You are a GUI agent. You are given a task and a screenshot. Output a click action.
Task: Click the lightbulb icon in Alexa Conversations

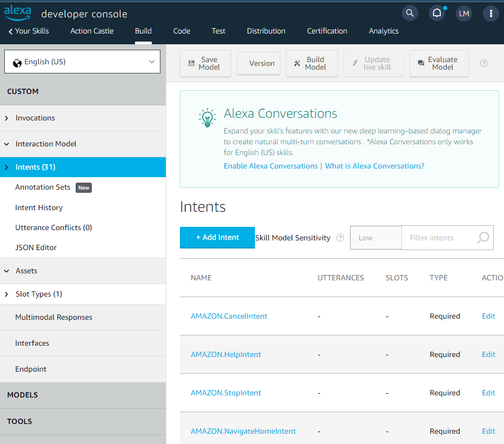point(207,118)
